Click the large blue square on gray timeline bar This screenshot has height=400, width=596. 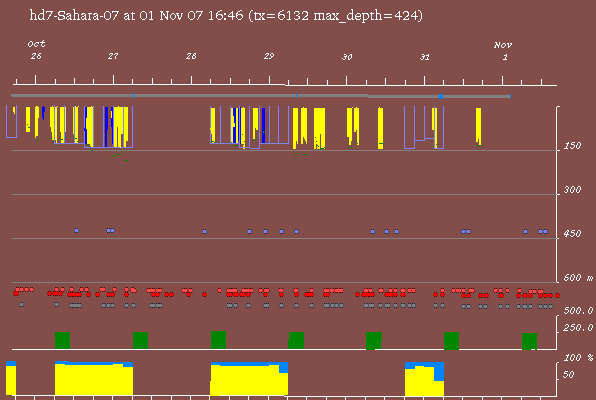point(441,97)
